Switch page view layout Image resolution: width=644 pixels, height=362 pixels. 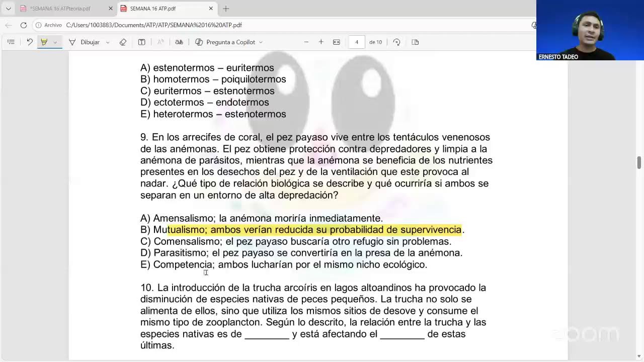click(x=415, y=42)
